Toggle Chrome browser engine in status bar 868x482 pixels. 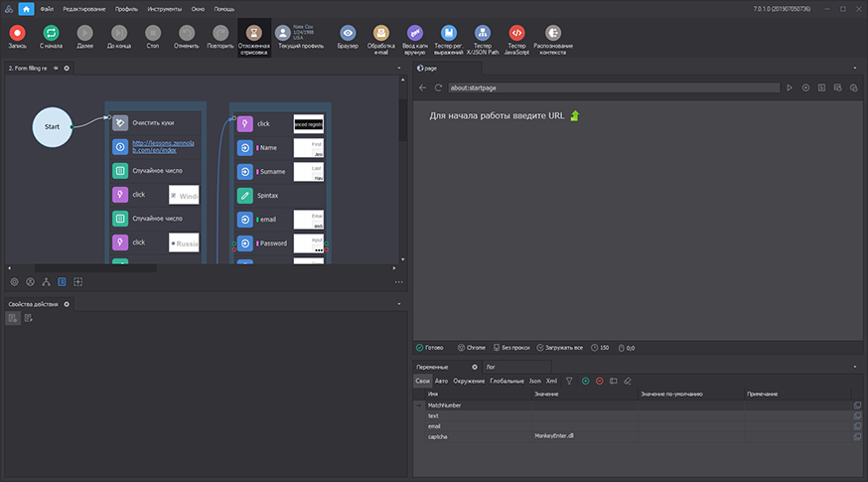point(471,348)
